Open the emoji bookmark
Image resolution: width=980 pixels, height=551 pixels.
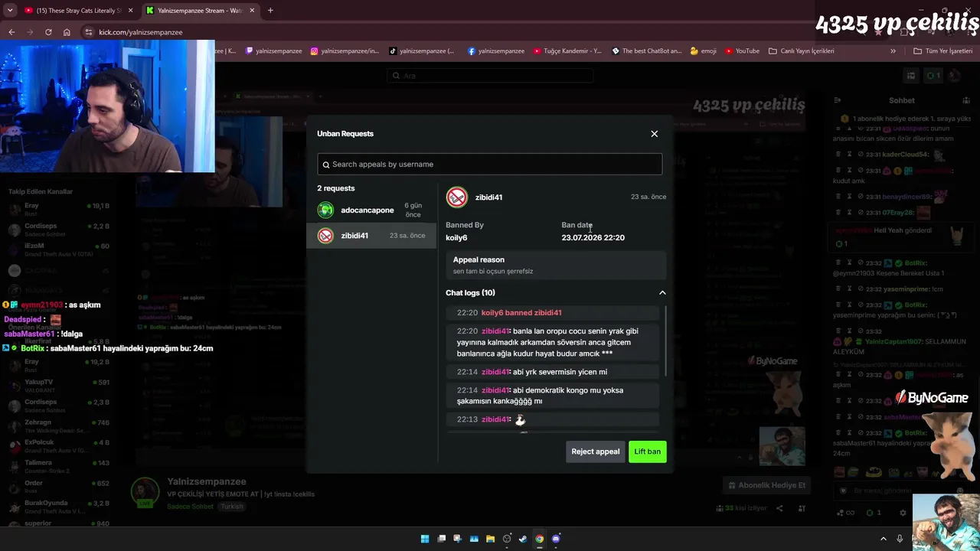(704, 51)
